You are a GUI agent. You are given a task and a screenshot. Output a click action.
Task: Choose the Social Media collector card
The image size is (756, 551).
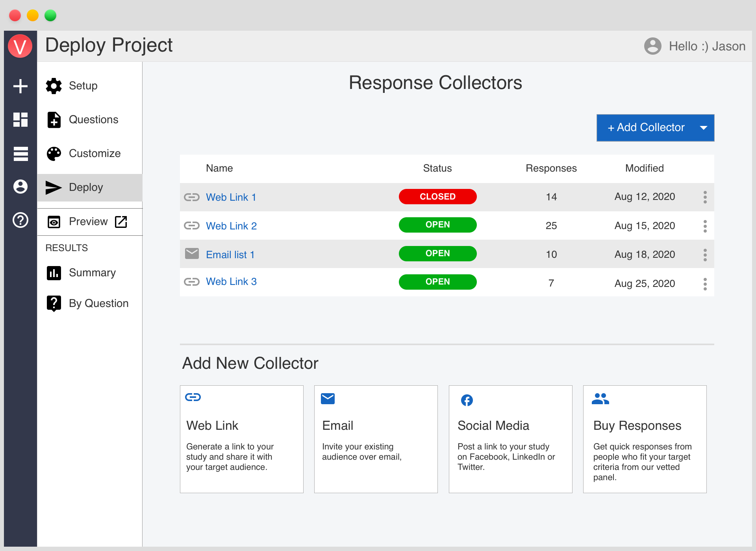click(x=510, y=439)
